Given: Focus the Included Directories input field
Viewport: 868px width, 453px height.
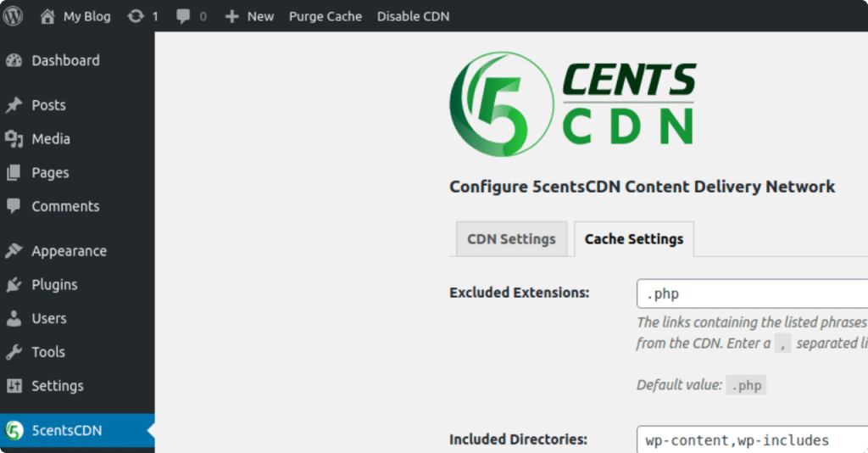Looking at the screenshot, I should (x=753, y=439).
